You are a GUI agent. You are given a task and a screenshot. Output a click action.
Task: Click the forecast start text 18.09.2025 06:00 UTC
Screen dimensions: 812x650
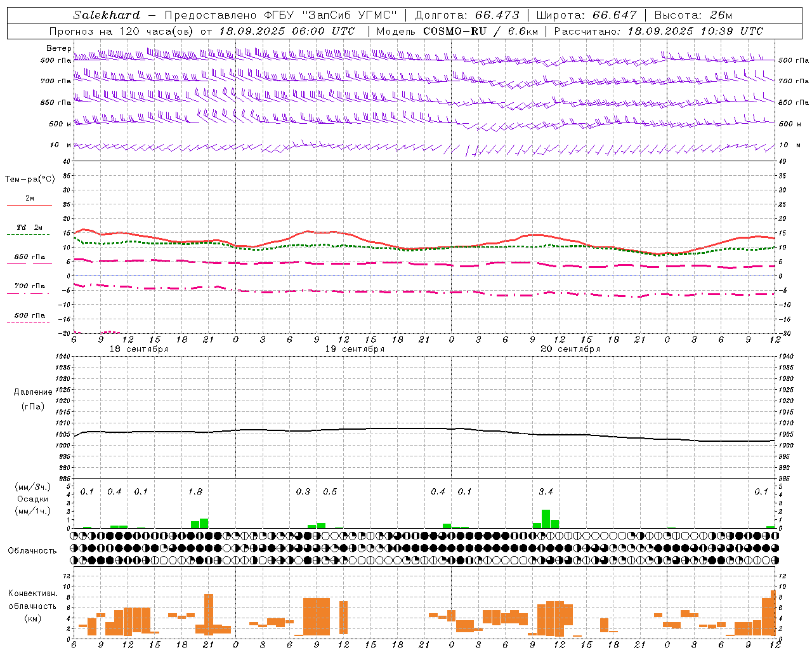pos(287,31)
